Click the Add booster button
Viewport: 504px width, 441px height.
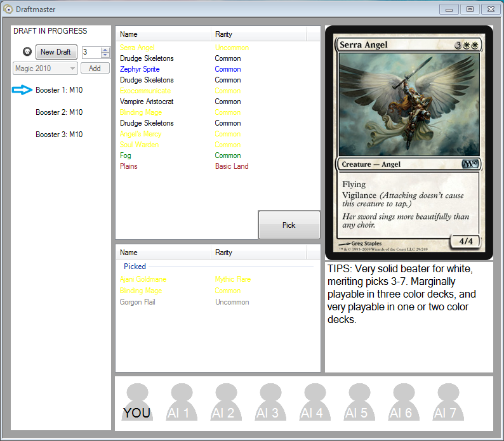(x=95, y=69)
